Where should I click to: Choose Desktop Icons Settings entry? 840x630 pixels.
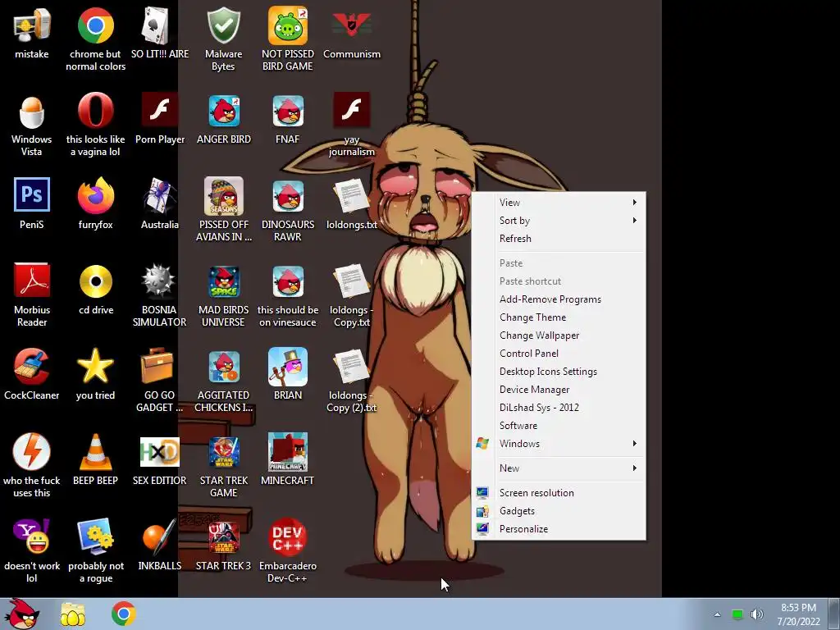558,372
